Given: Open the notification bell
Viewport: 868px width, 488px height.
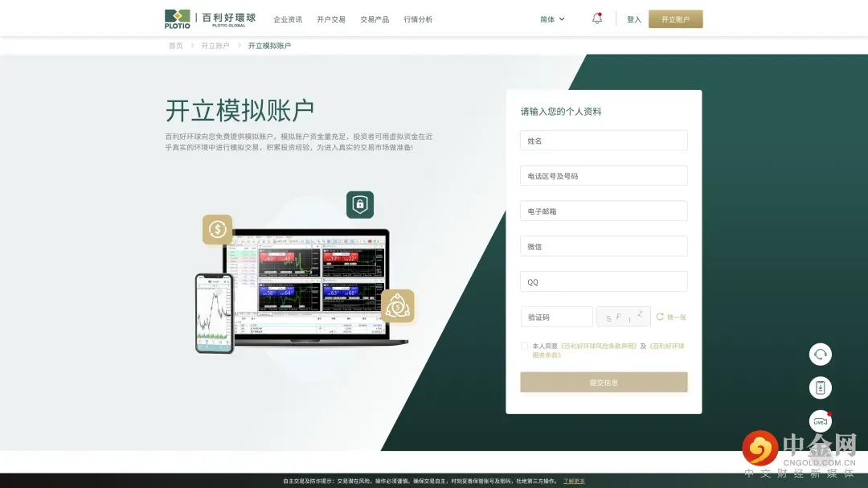Looking at the screenshot, I should point(596,18).
